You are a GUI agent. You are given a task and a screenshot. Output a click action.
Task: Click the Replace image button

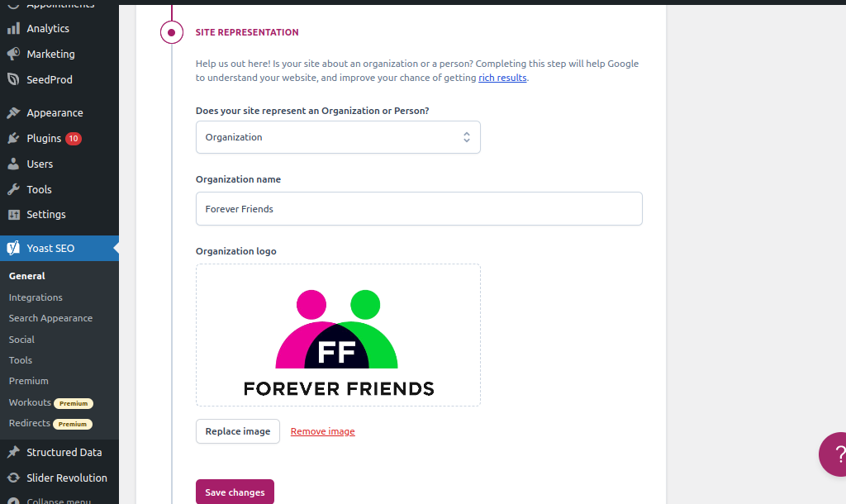point(238,431)
